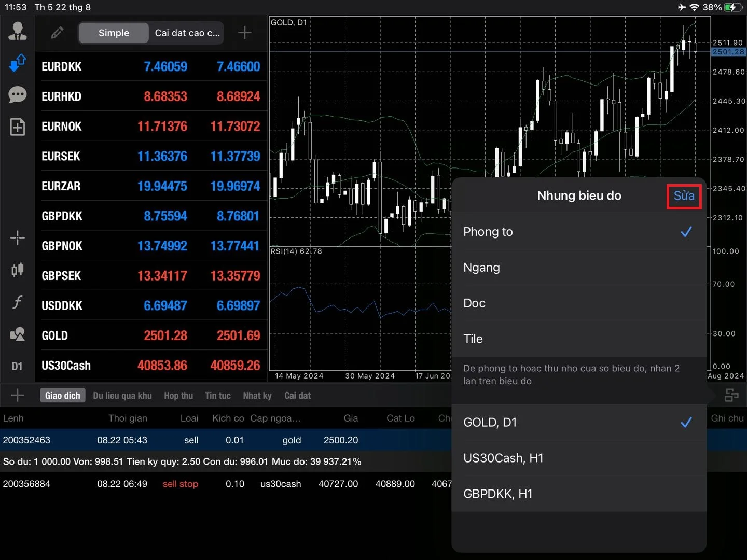Tap the sell stop order type
This screenshot has width=747, height=560.
click(x=181, y=484)
